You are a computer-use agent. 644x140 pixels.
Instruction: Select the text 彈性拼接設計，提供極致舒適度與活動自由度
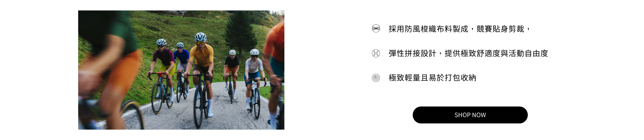tap(468, 53)
